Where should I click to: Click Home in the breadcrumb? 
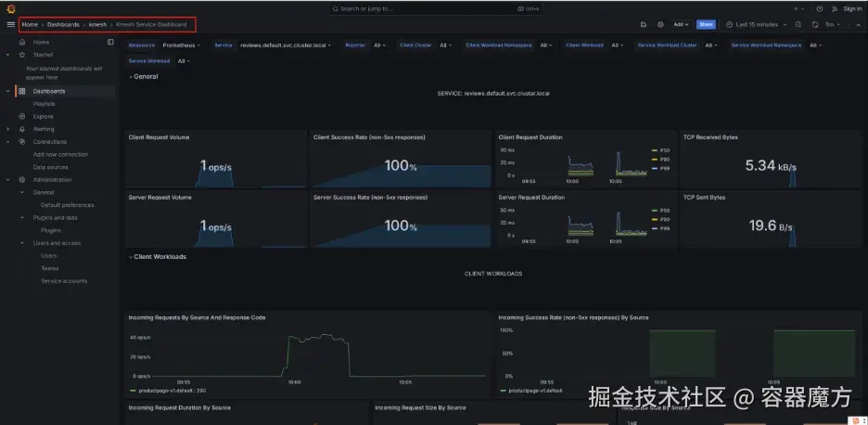[x=30, y=24]
